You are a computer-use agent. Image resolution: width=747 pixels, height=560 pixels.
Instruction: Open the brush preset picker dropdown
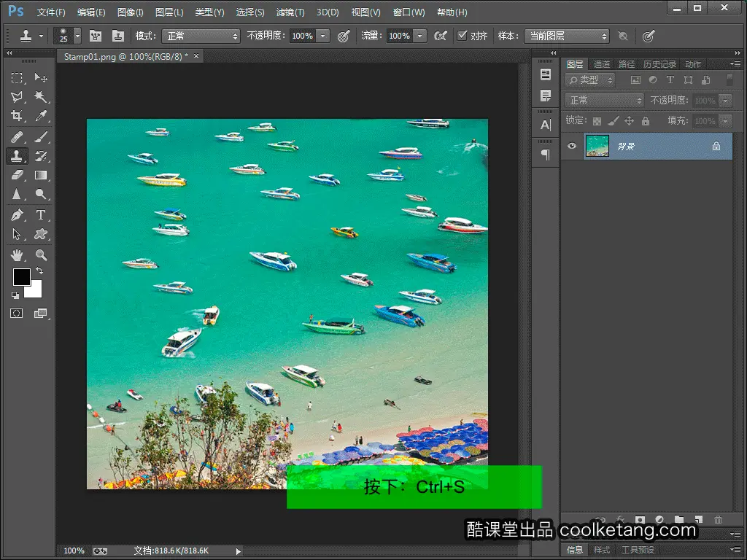[x=77, y=36]
